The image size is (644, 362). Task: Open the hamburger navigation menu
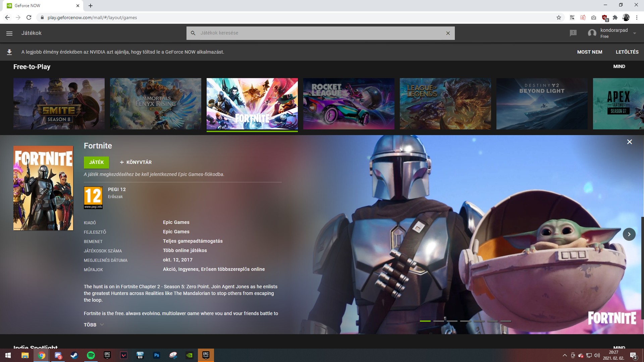coord(9,33)
